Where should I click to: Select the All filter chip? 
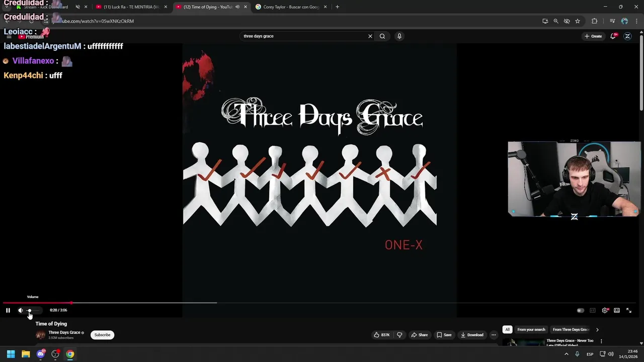pos(507,330)
